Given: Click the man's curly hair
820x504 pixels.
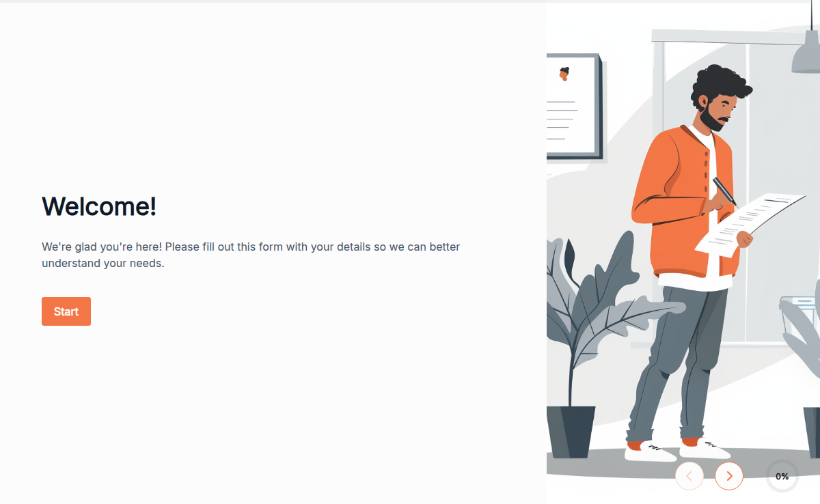Looking at the screenshot, I should click(x=720, y=85).
